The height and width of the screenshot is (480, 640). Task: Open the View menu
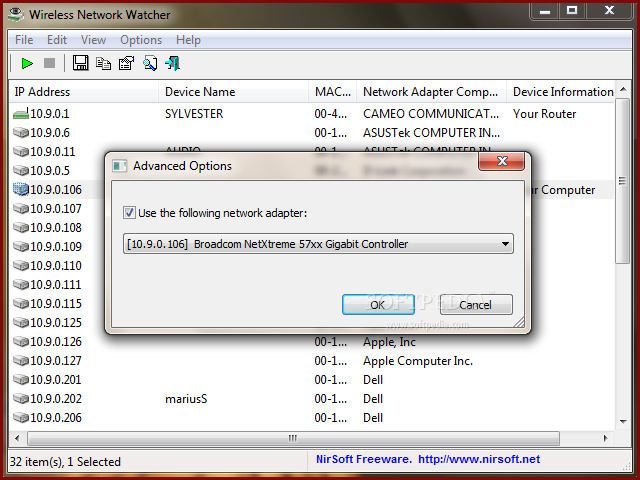point(93,40)
